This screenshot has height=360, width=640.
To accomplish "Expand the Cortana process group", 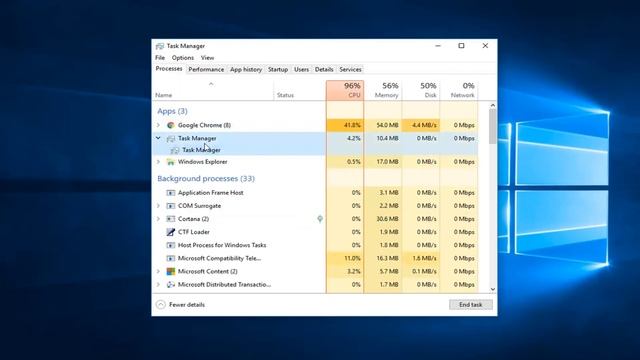I will tap(158, 219).
